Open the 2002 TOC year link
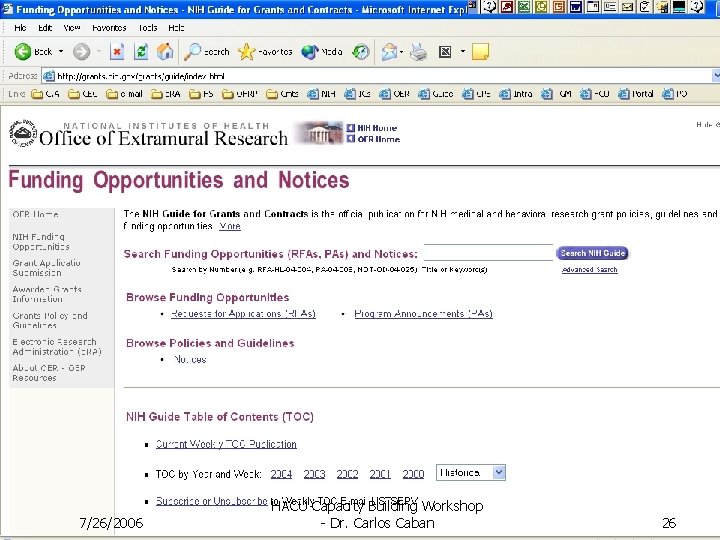The width and height of the screenshot is (720, 540). [347, 474]
